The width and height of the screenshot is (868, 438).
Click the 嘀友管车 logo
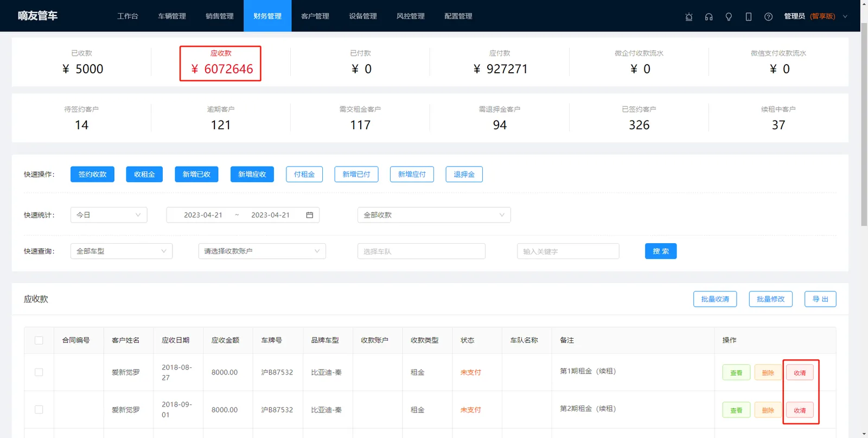coord(37,16)
